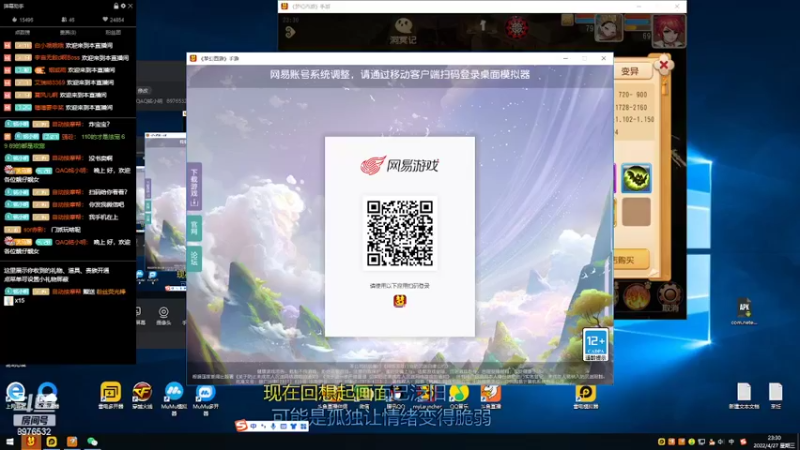The width and height of the screenshot is (800, 450).
Task: Click the gear cancel icon in game window
Action: 669,297
